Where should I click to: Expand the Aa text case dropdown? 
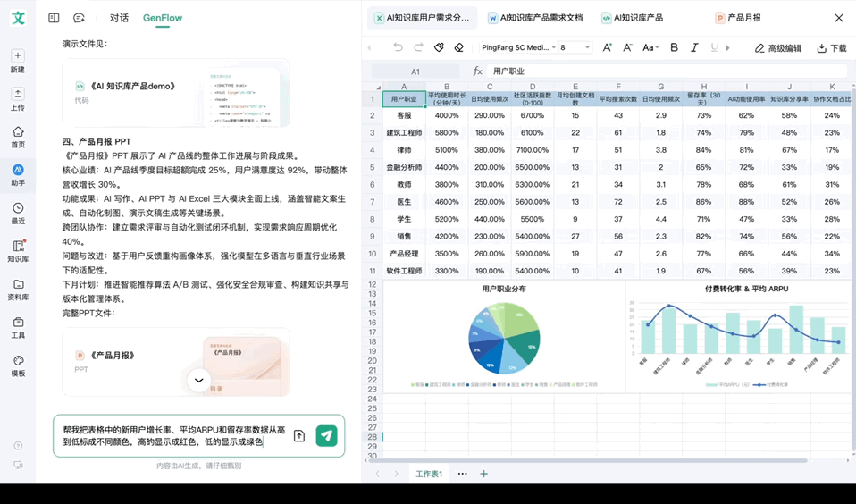(650, 47)
